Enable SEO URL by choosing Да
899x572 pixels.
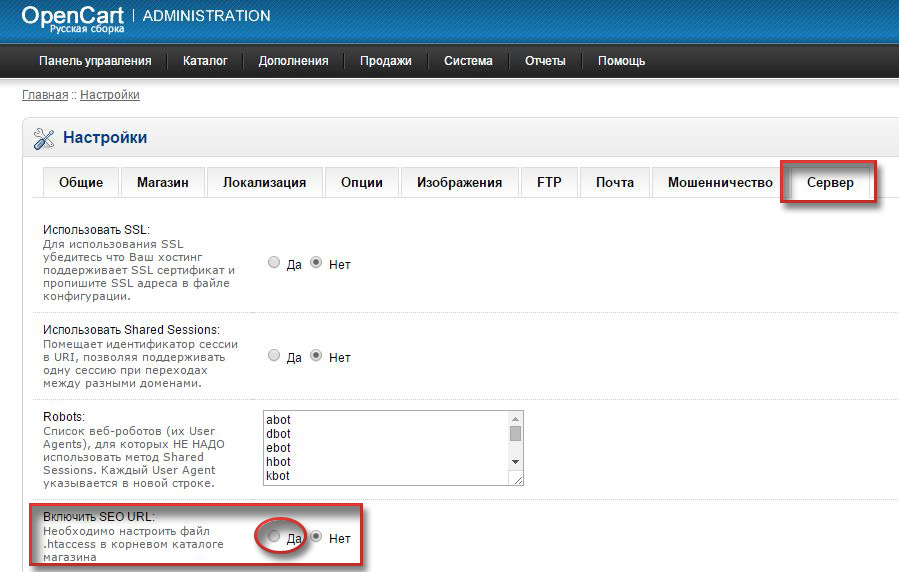274,536
